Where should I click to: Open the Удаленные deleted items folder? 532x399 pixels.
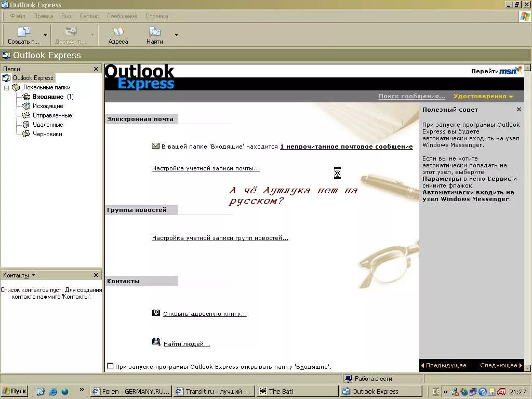coord(48,125)
